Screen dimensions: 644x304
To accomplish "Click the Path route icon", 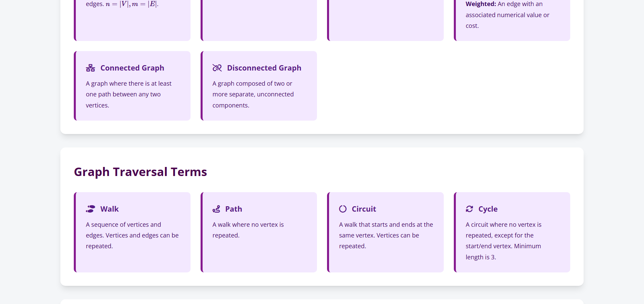I will pyautogui.click(x=216, y=209).
